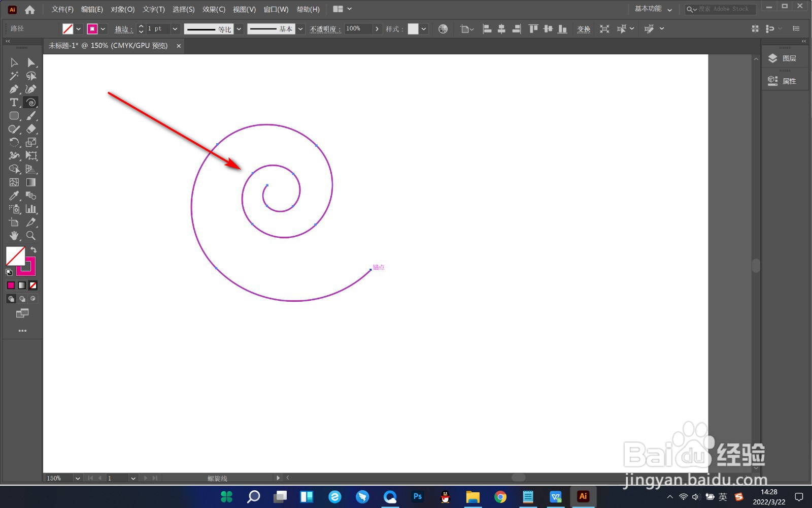This screenshot has width=812, height=508.
Task: Enable Draw Normal mode
Action: 11,299
